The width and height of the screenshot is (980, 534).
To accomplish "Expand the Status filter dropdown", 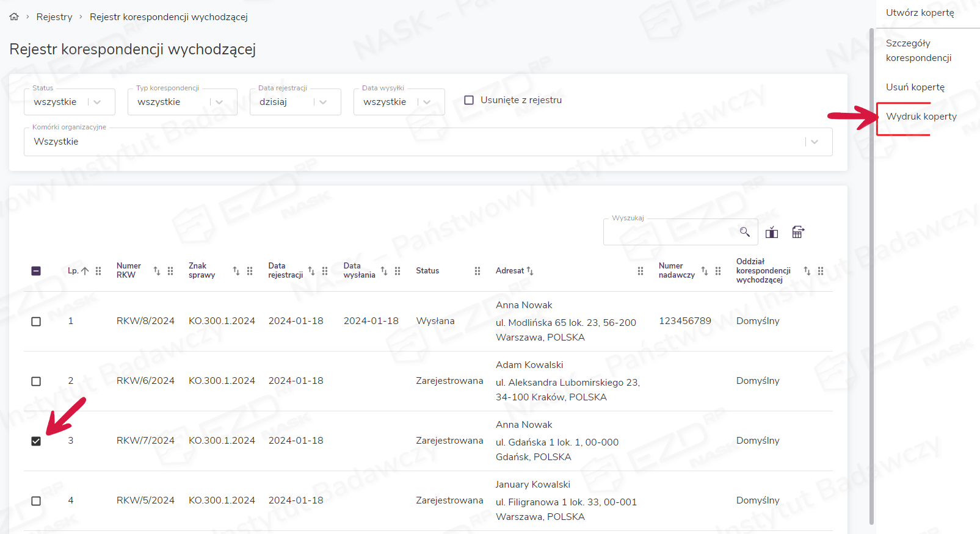I will tap(97, 102).
